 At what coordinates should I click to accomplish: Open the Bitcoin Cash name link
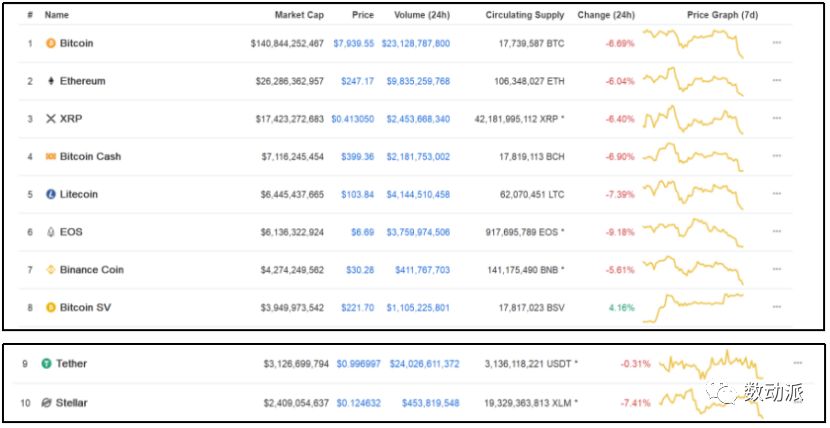[x=91, y=157]
